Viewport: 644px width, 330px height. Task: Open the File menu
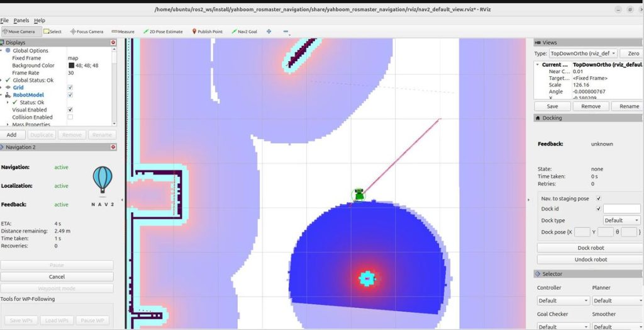click(4, 20)
